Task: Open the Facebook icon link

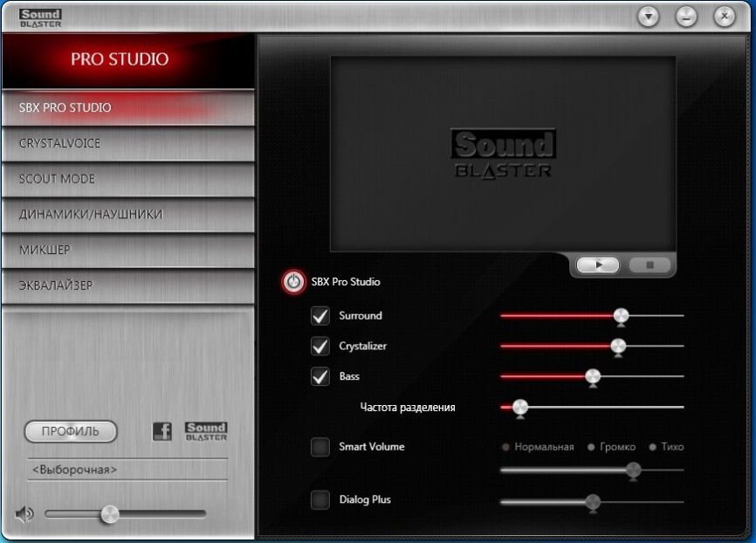Action: pyautogui.click(x=162, y=431)
